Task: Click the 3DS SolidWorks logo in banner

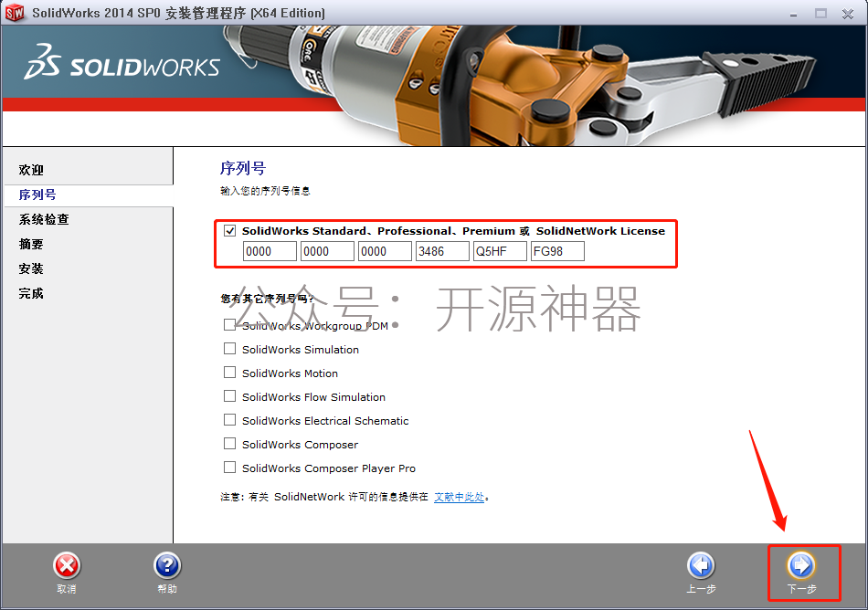Action: [x=122, y=61]
